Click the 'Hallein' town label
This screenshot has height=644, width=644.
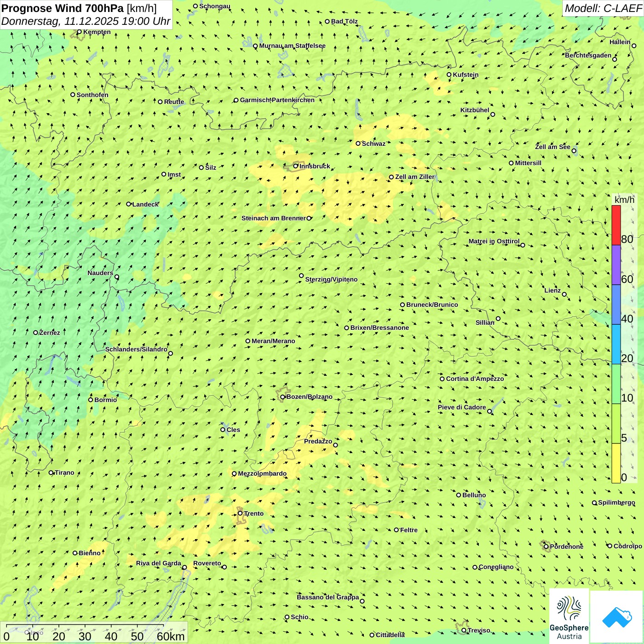pyautogui.click(x=620, y=42)
